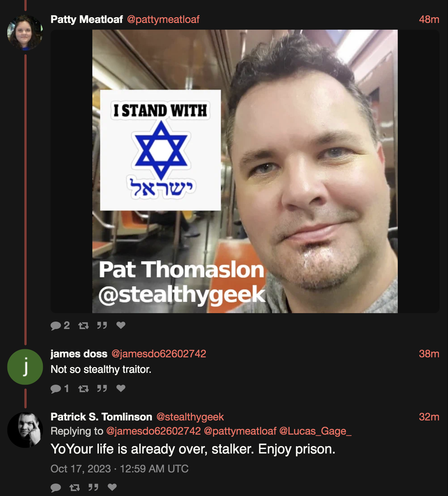This screenshot has width=448, height=496.
Task: Like Patty Meatloaf's image post
Action: pos(121,325)
